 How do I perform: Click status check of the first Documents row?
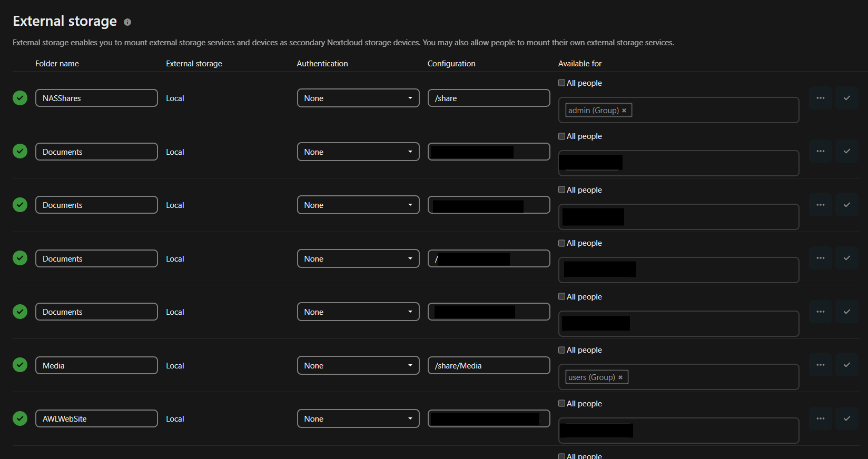pyautogui.click(x=20, y=151)
